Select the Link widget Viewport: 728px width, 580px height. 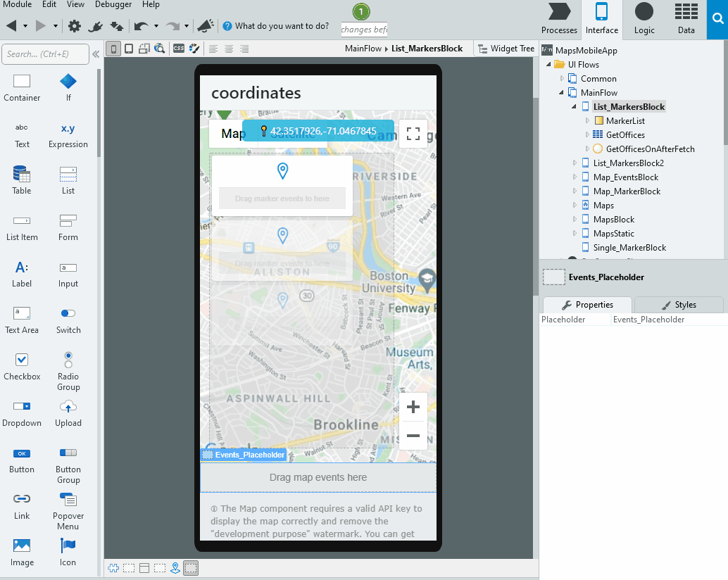[x=22, y=506]
